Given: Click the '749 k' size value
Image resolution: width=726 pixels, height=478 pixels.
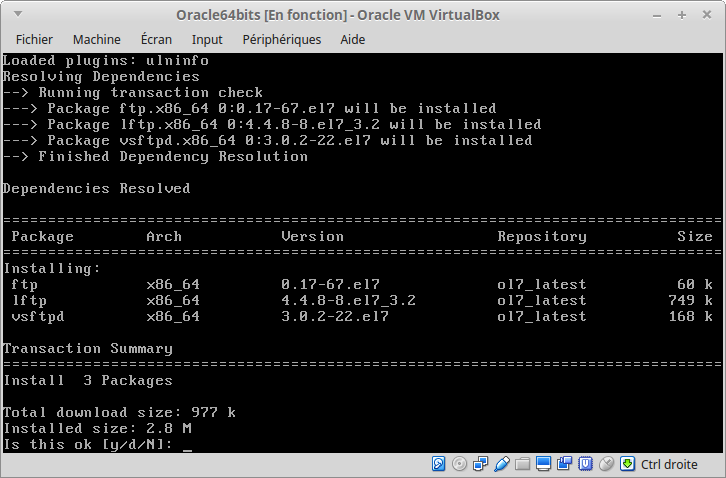Looking at the screenshot, I should pyautogui.click(x=690, y=300).
